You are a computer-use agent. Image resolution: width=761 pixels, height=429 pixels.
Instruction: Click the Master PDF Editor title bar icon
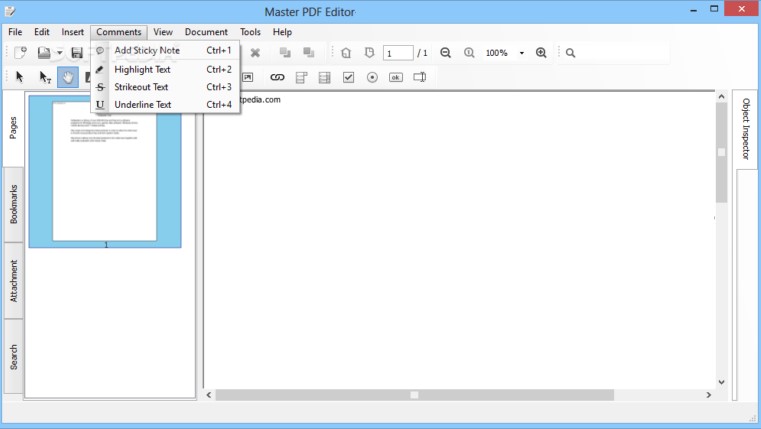(10, 11)
